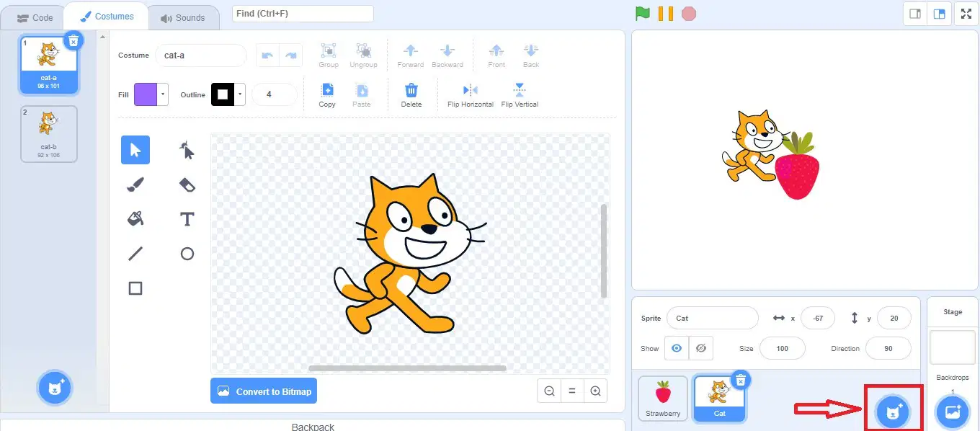Click the Copy icon
980x431 pixels.
[x=327, y=90]
